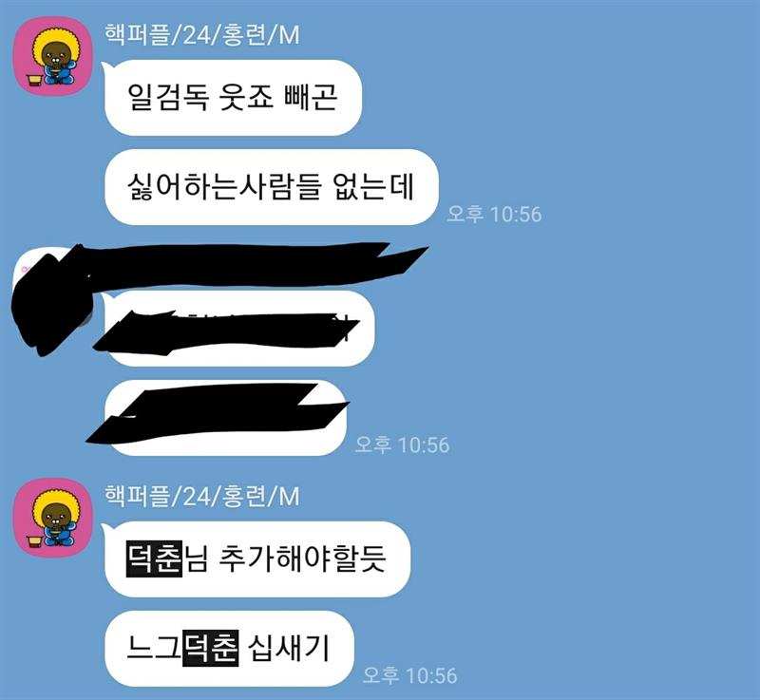Click the 오후 10:56 timestamp beside '싫어하는사람들 없는데'
Image resolution: width=760 pixels, height=700 pixels.
tap(494, 214)
